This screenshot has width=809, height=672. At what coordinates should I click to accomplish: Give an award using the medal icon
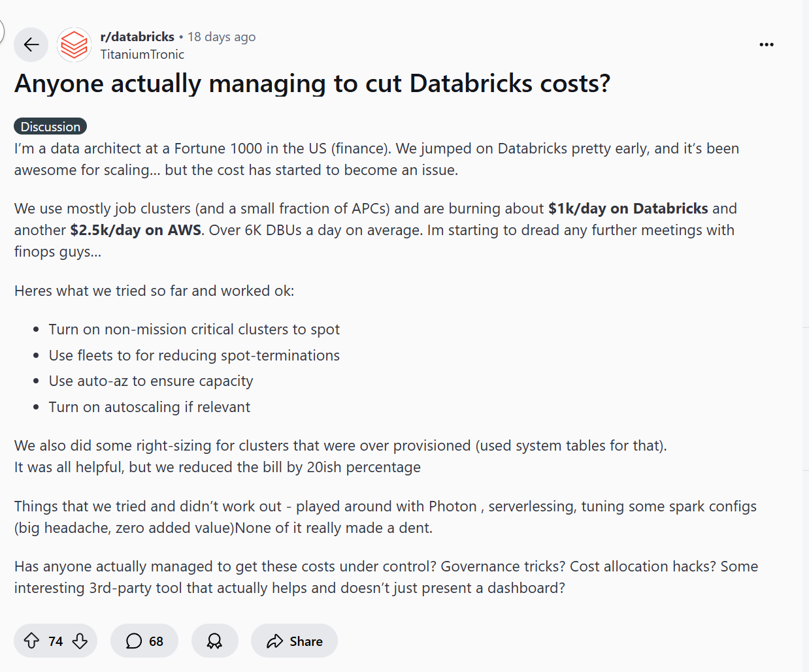pyautogui.click(x=214, y=641)
